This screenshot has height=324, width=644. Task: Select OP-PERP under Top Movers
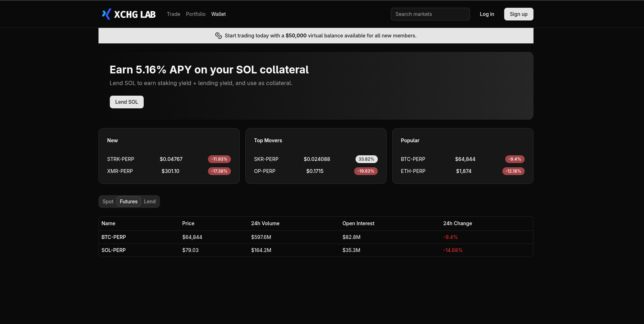pos(264,171)
